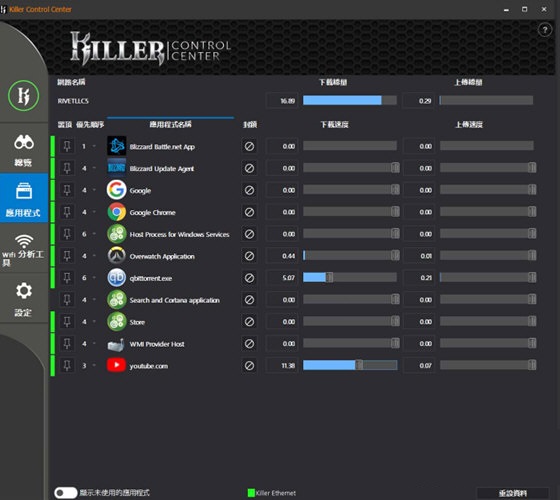Pin Blizzard Update Agent to top
Screen dimensions: 560x500
pyautogui.click(x=67, y=168)
